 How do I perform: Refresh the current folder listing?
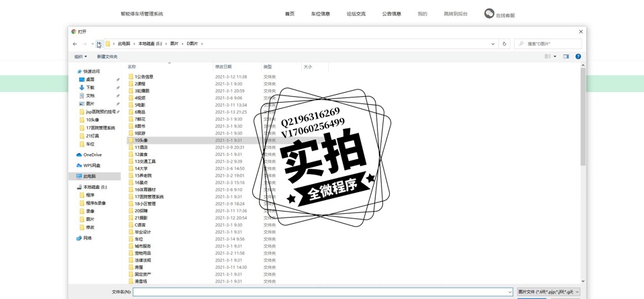pyautogui.click(x=504, y=44)
